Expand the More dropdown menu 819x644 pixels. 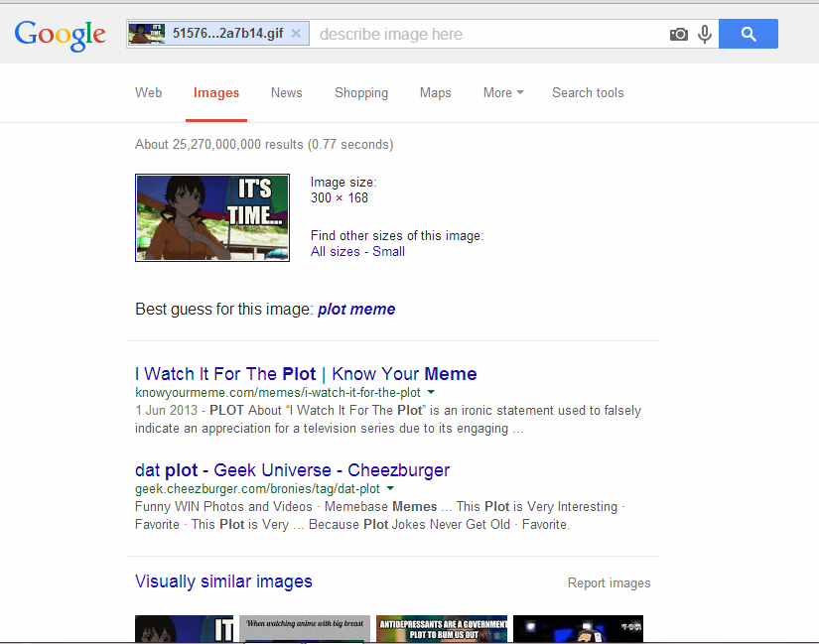(x=503, y=93)
